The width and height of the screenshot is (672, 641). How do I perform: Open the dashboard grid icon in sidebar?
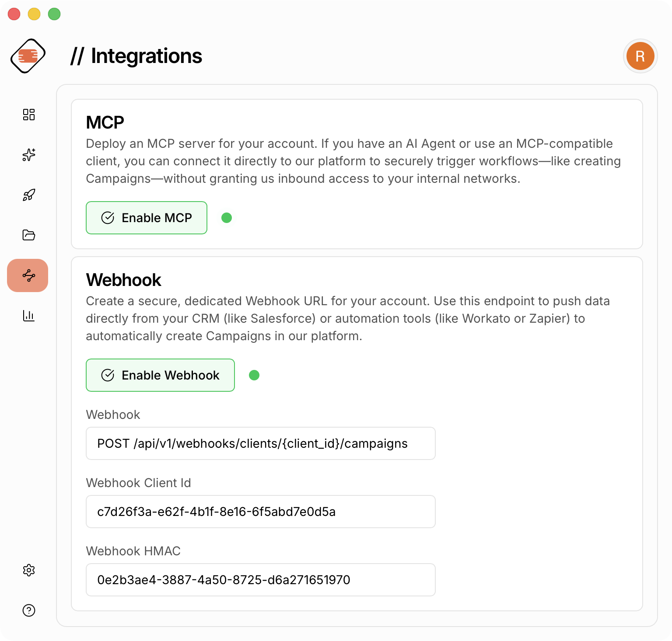(29, 115)
